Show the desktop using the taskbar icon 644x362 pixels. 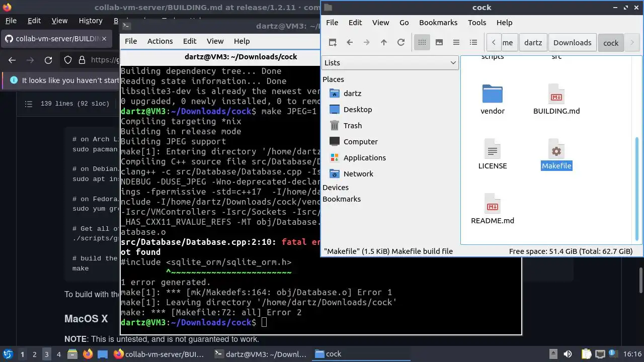[103, 354]
